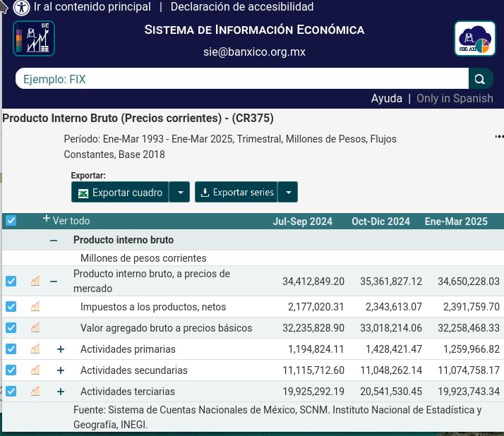Screen dimensions: 504x436
Task: Open chart icon for Actividades terciarias
Action: click(x=35, y=392)
